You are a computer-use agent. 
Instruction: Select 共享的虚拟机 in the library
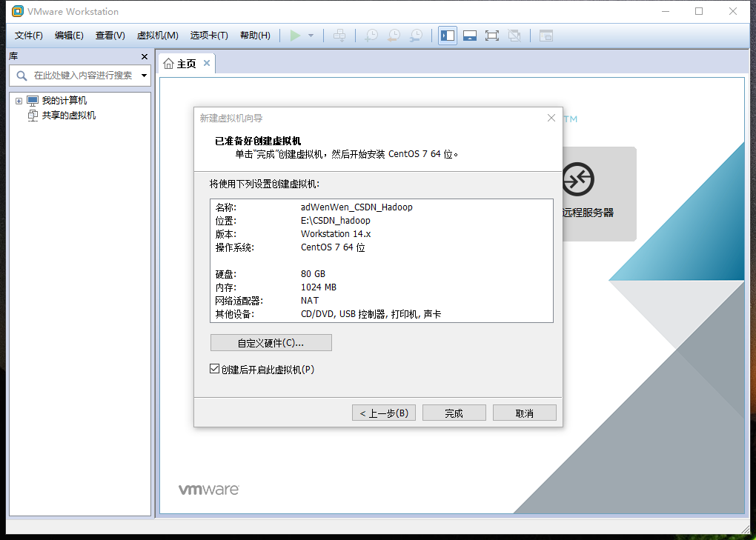click(x=68, y=116)
